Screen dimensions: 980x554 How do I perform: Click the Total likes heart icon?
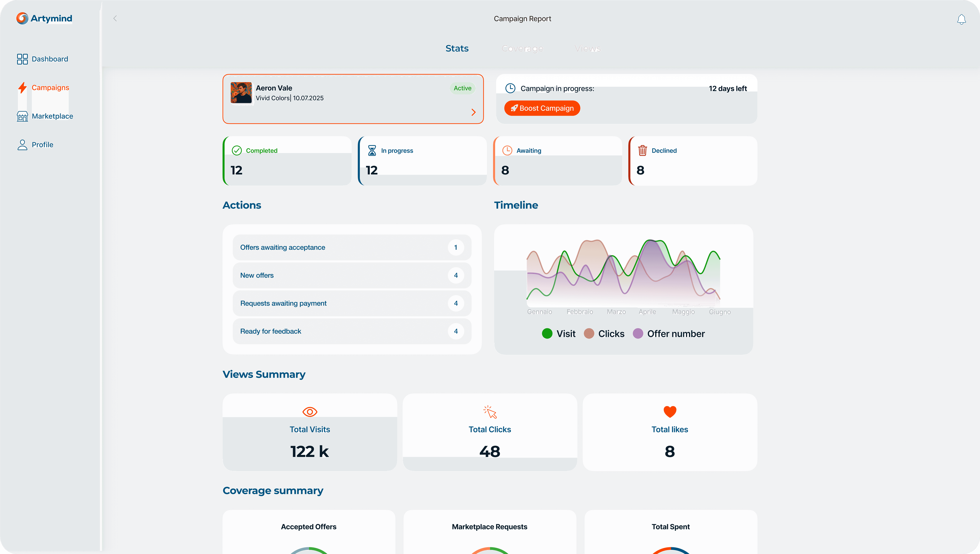670,412
